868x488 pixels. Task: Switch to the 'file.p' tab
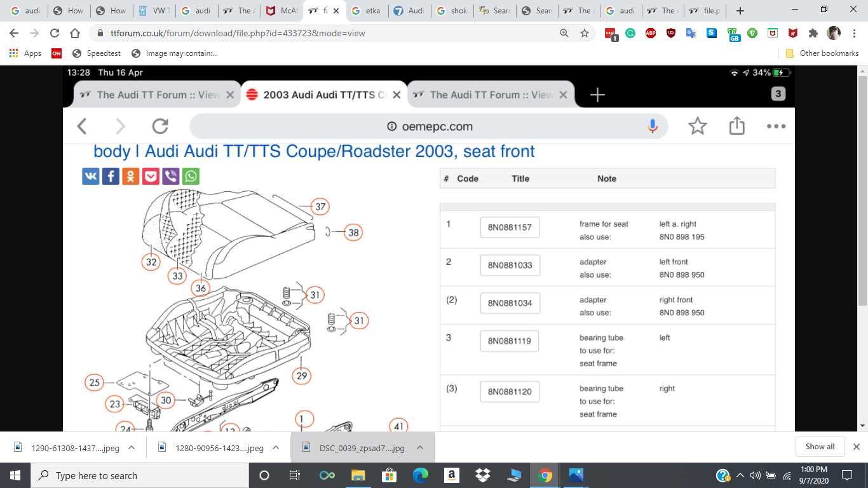[x=706, y=11]
